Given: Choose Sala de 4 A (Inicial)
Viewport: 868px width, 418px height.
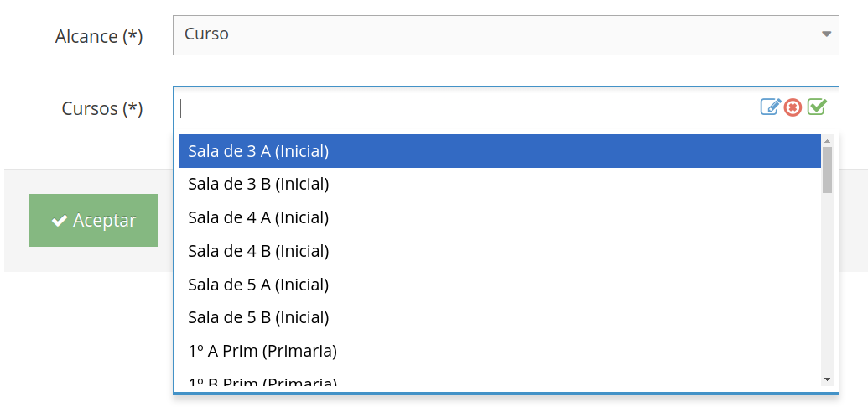Looking at the screenshot, I should (x=500, y=218).
